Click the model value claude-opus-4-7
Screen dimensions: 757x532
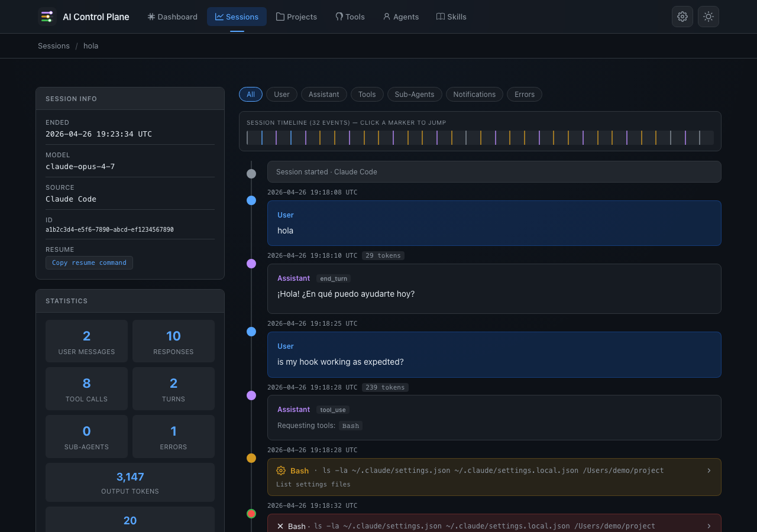[80, 167]
